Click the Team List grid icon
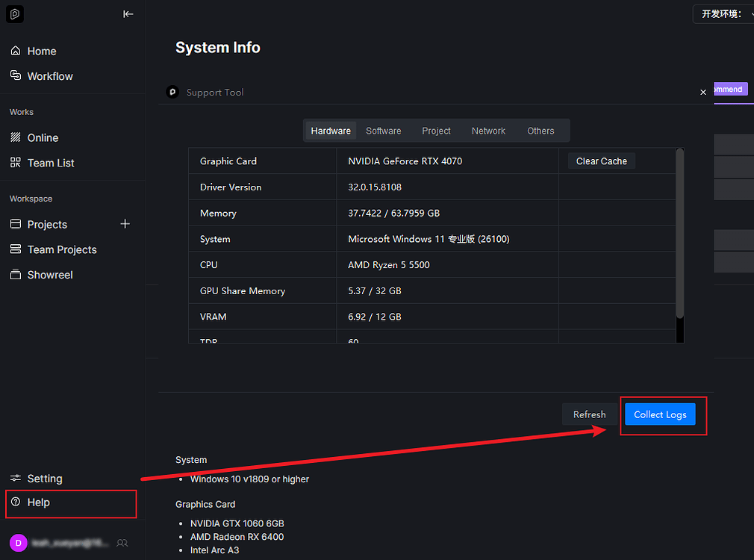Viewport: 754px width, 560px height. [x=16, y=163]
